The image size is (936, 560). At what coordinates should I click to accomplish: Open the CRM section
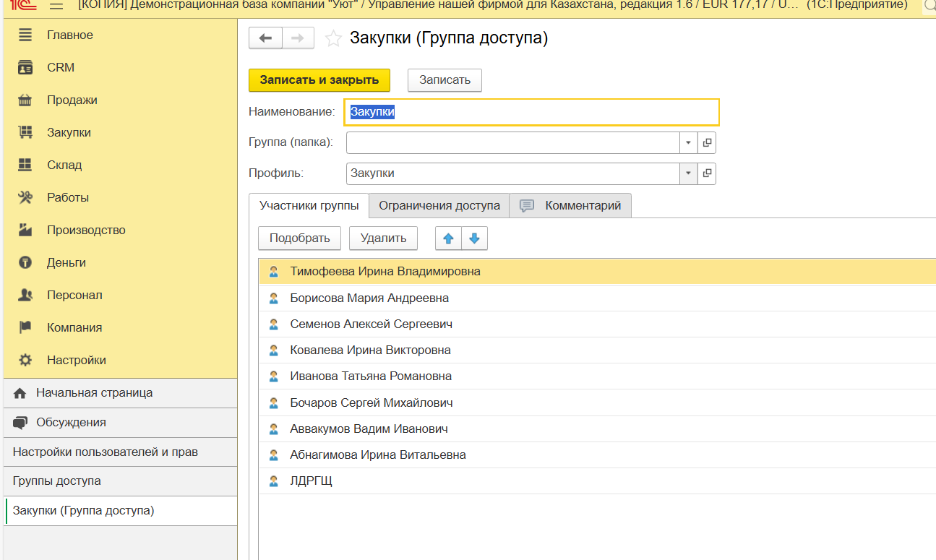click(x=61, y=68)
